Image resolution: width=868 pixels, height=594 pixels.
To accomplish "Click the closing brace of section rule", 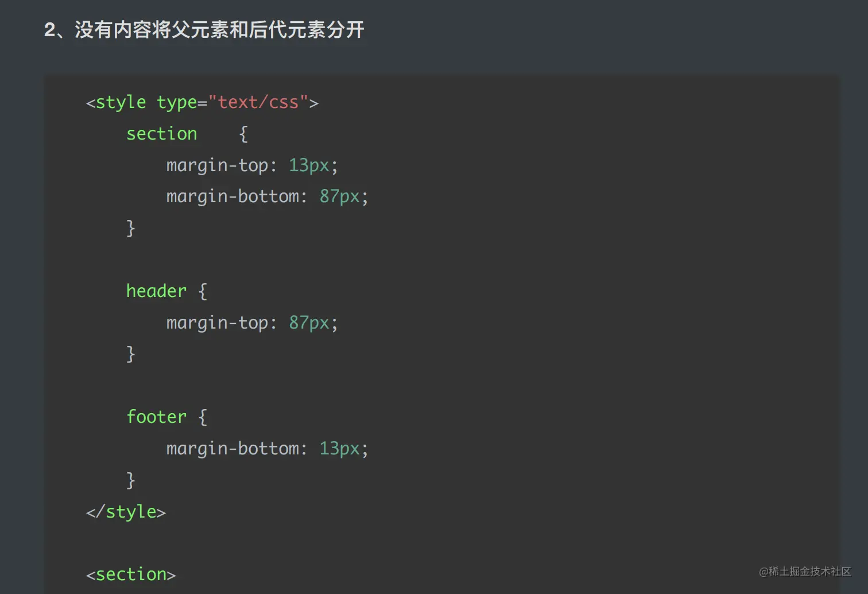I will click(x=131, y=228).
